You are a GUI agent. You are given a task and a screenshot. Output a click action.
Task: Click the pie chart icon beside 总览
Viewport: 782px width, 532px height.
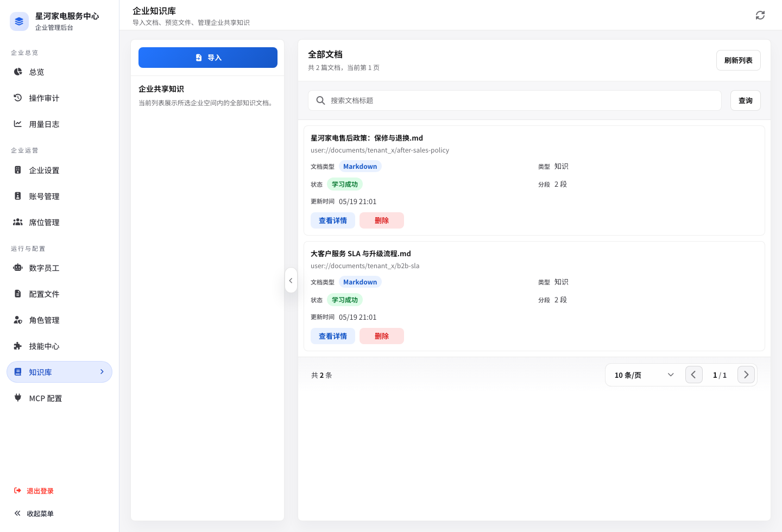click(18, 72)
